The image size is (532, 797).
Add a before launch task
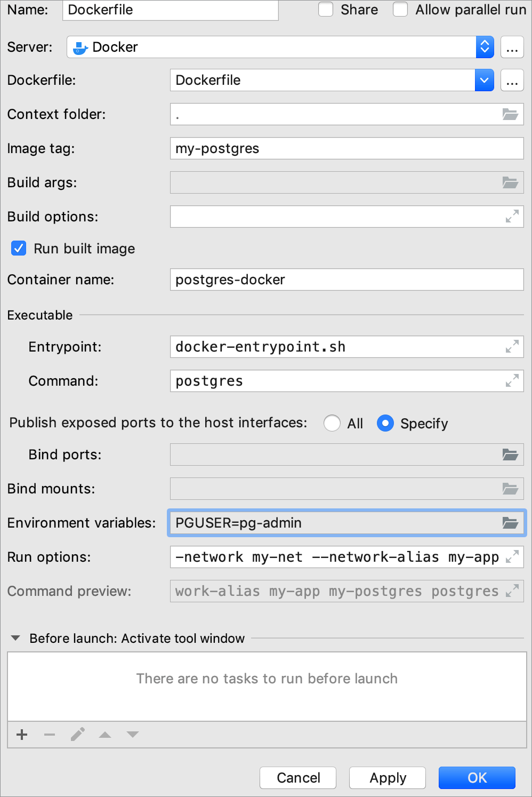[x=22, y=735]
